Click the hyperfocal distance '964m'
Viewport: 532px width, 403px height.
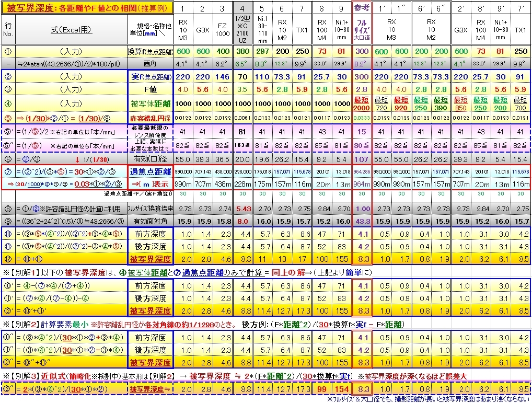362,184
